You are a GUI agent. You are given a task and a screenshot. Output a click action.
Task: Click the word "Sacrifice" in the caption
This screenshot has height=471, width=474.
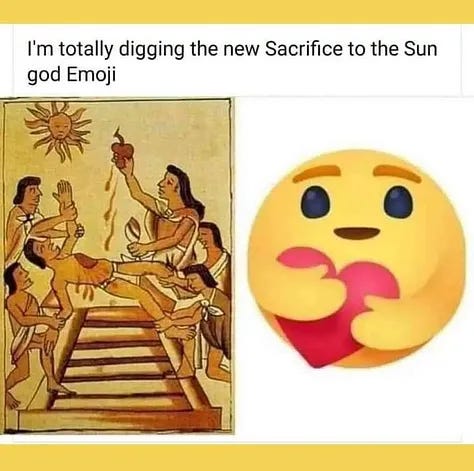pyautogui.click(x=304, y=49)
